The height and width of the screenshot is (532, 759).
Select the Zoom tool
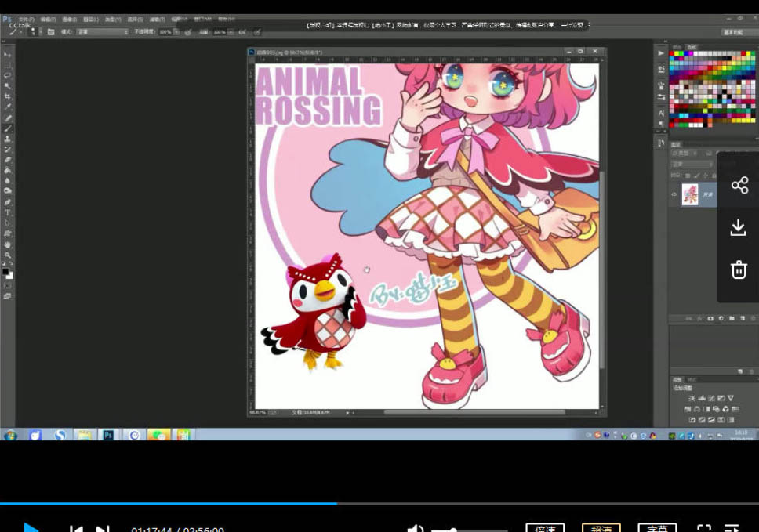click(x=7, y=255)
